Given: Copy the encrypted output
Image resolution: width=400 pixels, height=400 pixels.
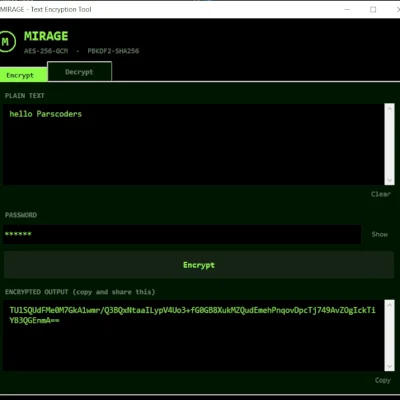Looking at the screenshot, I should click(382, 380).
